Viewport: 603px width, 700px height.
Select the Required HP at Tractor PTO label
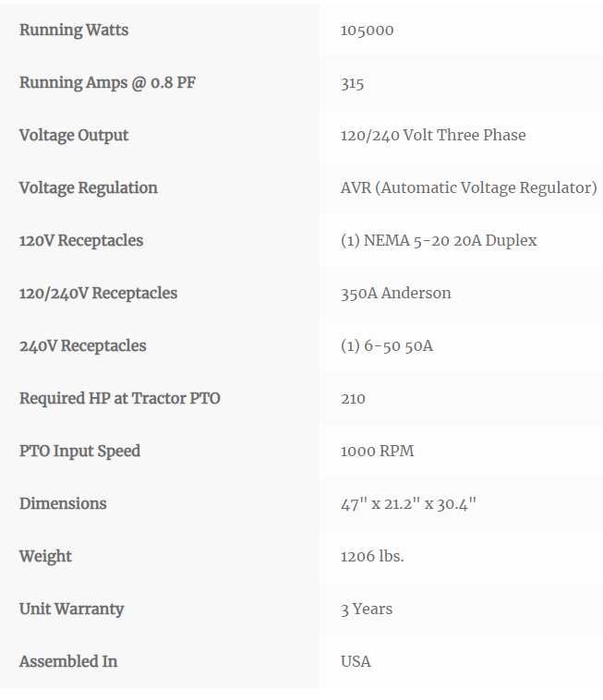120,398
